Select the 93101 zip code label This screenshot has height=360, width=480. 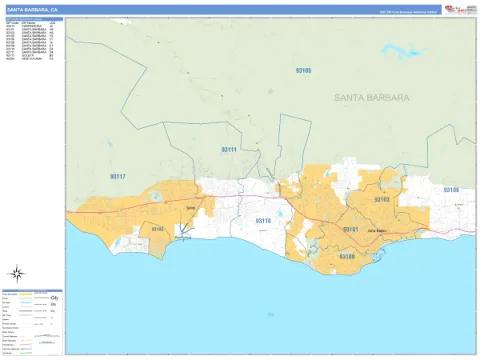click(351, 229)
